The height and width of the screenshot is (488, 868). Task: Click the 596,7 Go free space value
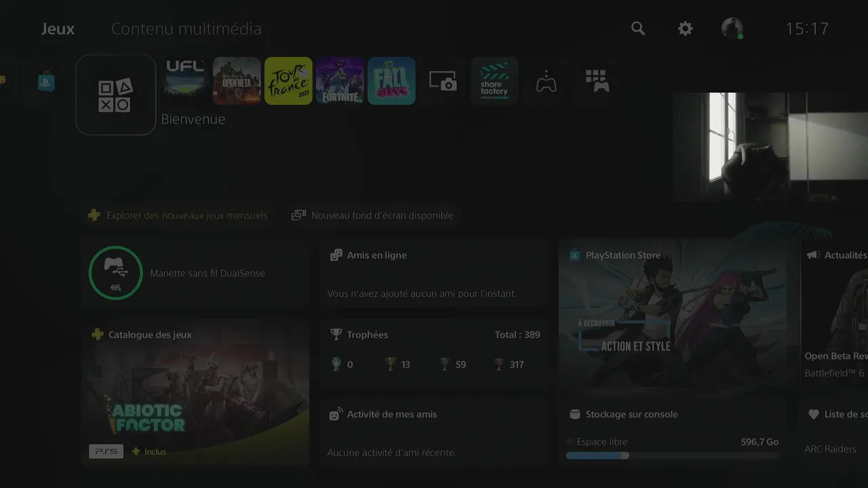[x=759, y=442]
